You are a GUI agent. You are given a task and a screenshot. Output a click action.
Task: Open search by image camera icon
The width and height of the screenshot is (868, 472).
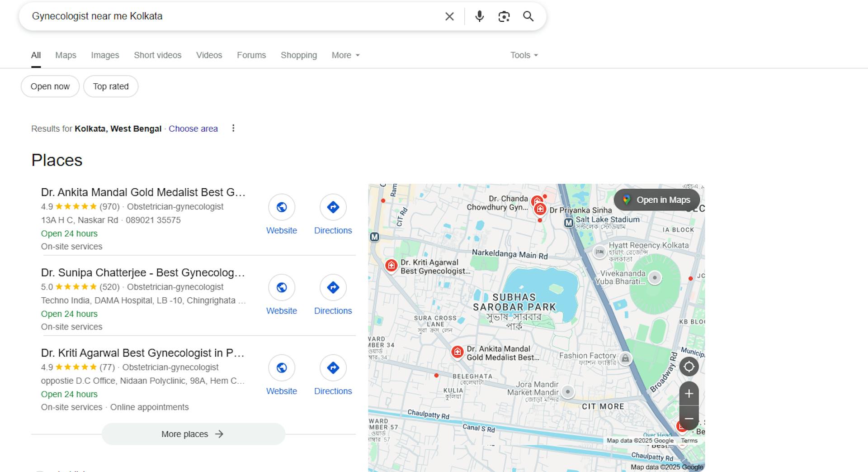[504, 16]
